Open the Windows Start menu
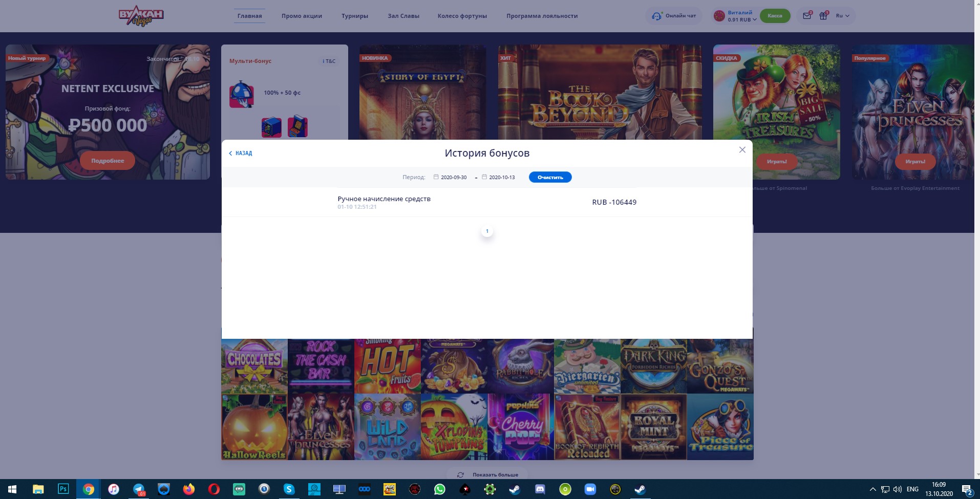The height and width of the screenshot is (499, 980). pyautogui.click(x=12, y=489)
